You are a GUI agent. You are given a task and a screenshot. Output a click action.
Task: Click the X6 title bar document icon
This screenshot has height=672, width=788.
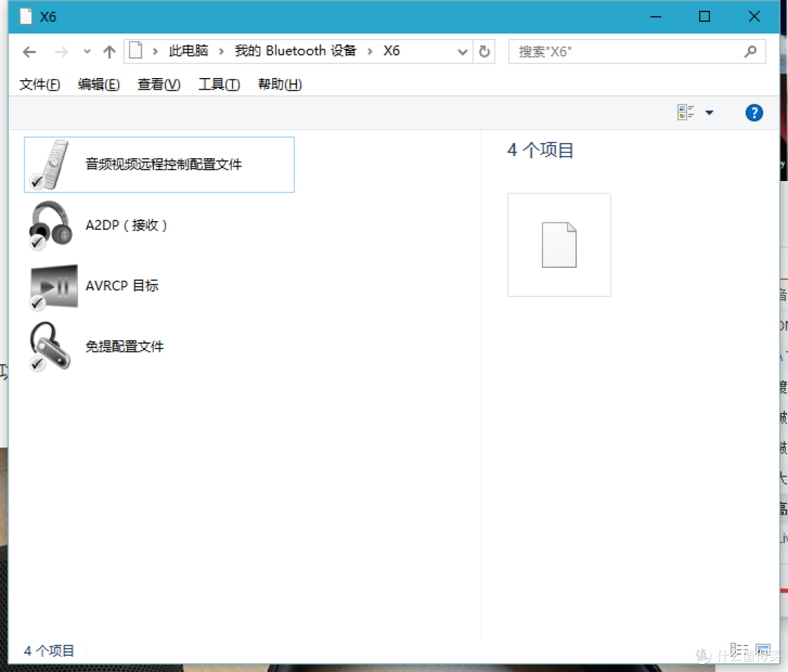click(x=26, y=17)
